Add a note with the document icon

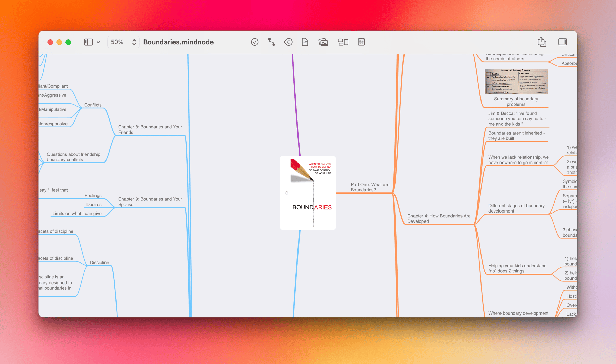(305, 42)
